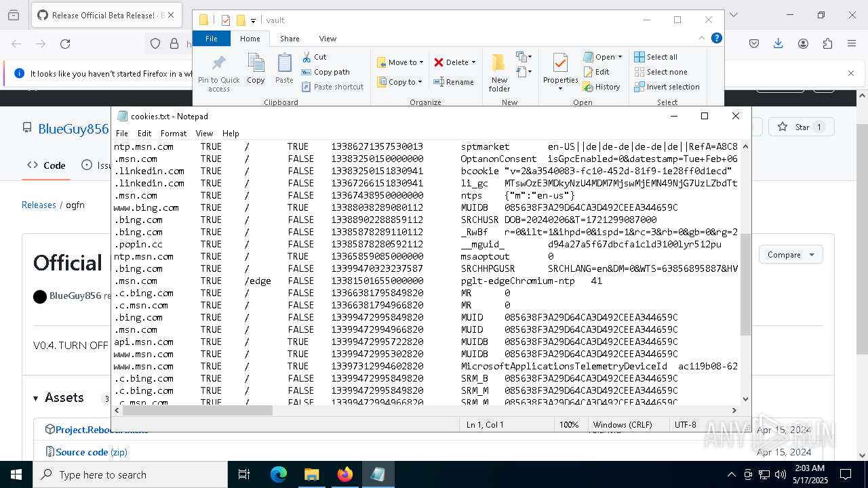
Task: Open the Code tab on GitHub
Action: click(x=46, y=165)
